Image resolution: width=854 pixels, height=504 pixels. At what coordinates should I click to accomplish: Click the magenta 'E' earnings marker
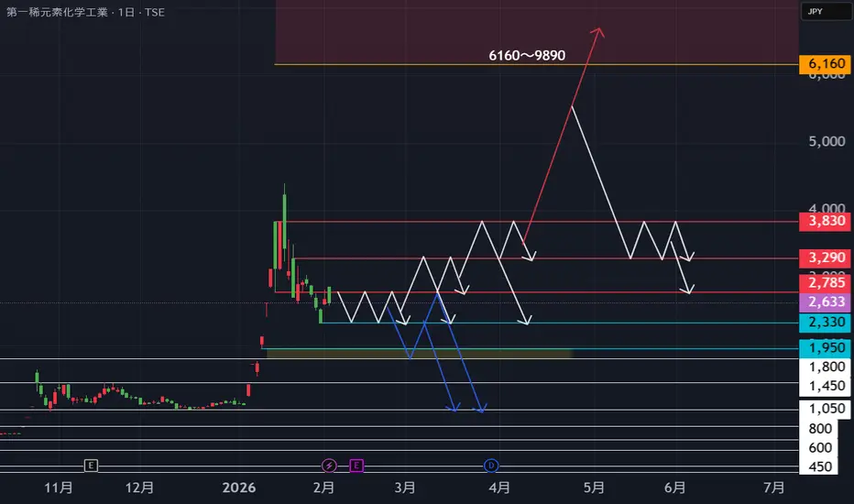[x=356, y=466]
